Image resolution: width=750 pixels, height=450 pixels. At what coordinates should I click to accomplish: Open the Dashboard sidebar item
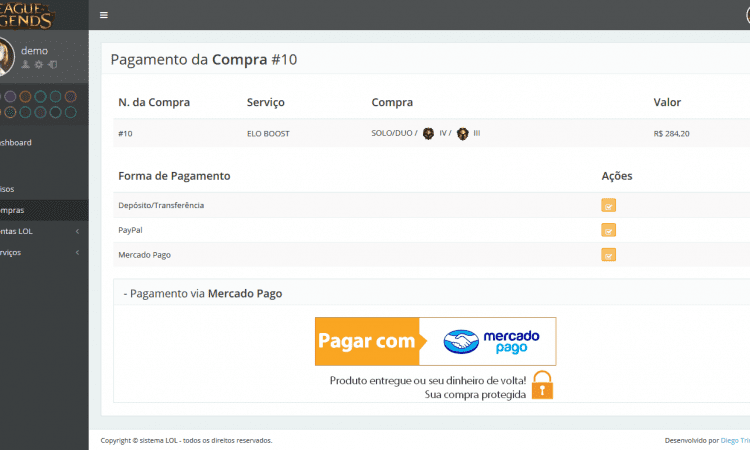tap(16, 143)
